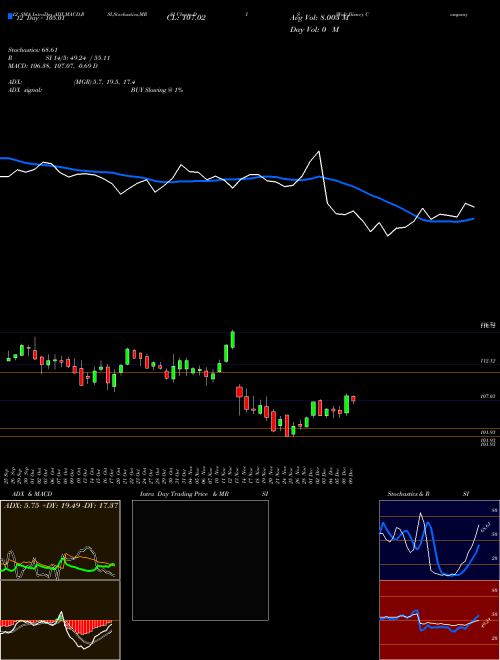Viewport: 500px width, 660px height.
Task: Click the 'Day Vol: 0 M' label
Action: [314, 30]
